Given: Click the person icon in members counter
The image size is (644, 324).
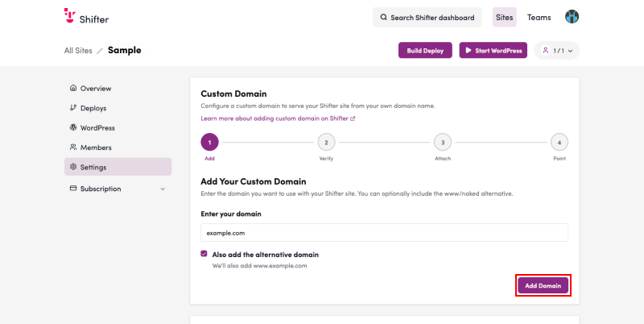Looking at the screenshot, I should coord(546,50).
